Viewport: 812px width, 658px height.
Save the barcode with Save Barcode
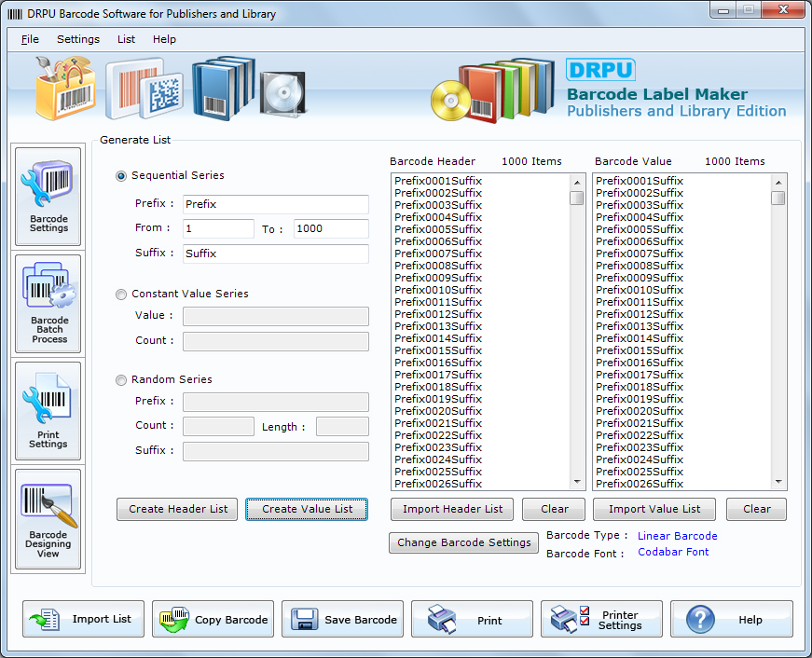[x=342, y=619]
